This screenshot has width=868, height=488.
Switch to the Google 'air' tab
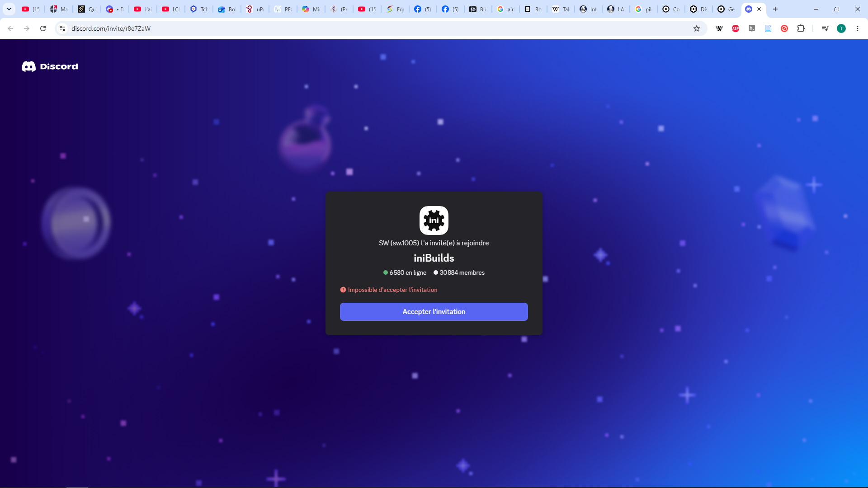[506, 9]
